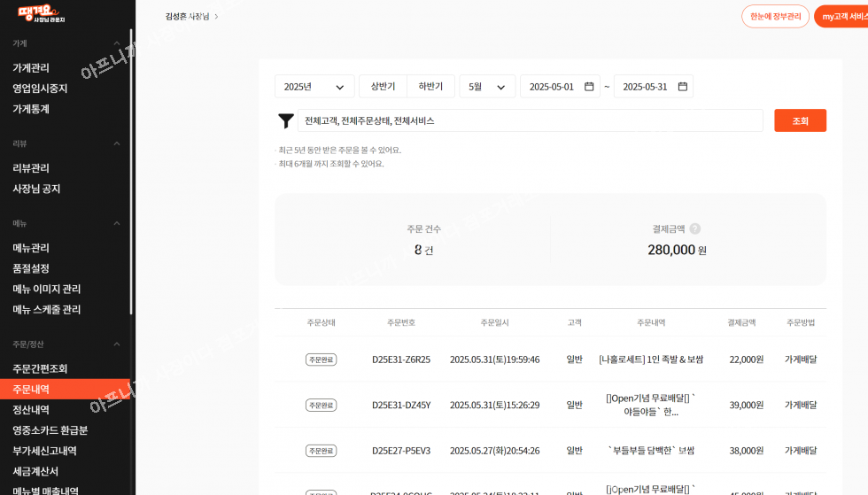Collapse the 주문/정산 sidebar section
The image size is (868, 495).
[116, 344]
